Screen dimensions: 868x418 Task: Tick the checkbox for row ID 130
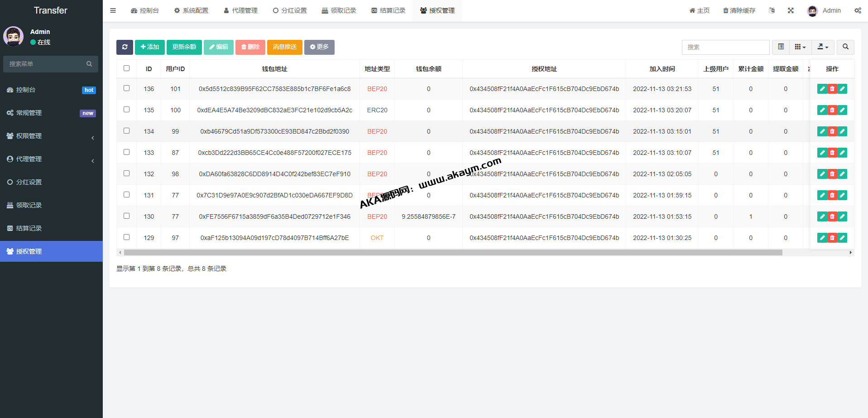click(127, 216)
